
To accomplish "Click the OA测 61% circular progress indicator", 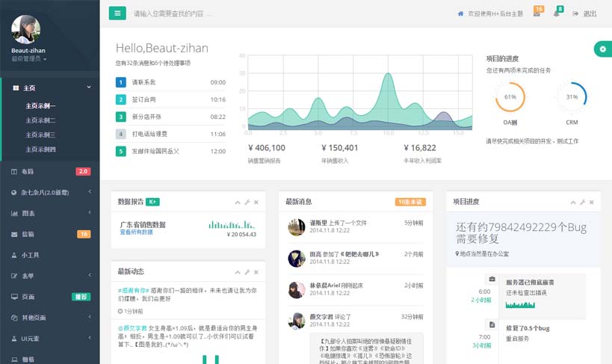I will pos(510,97).
